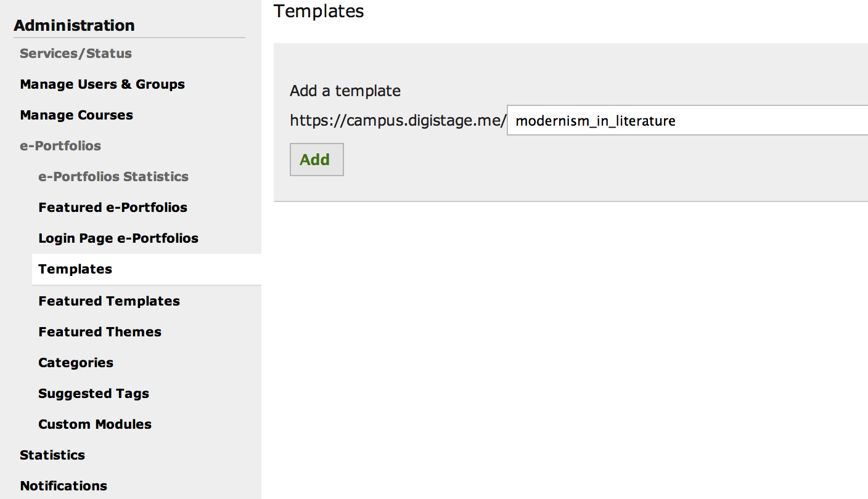This screenshot has width=868, height=499.
Task: Navigate to Manage Users & Groups
Action: pos(102,84)
